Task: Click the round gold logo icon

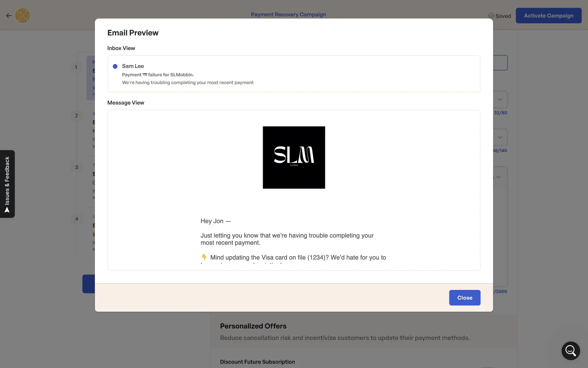Action: point(23,16)
